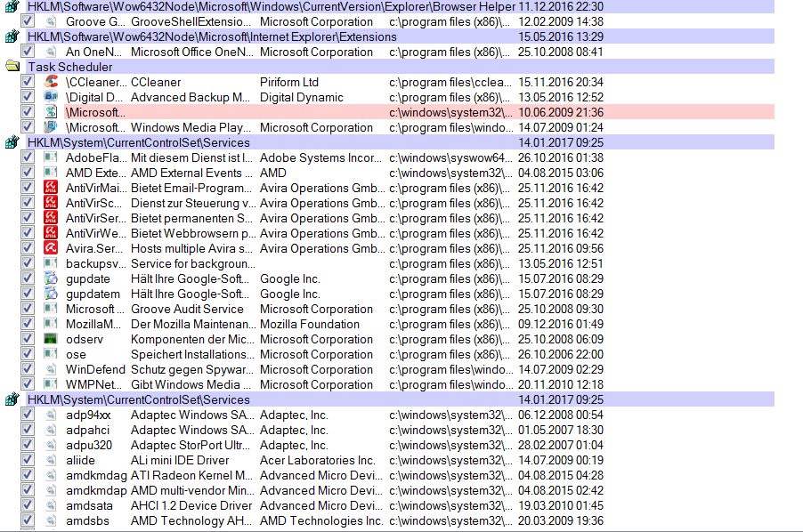Select timestamp '20.11.2010 12:18'
803x532 pixels.
(x=561, y=384)
